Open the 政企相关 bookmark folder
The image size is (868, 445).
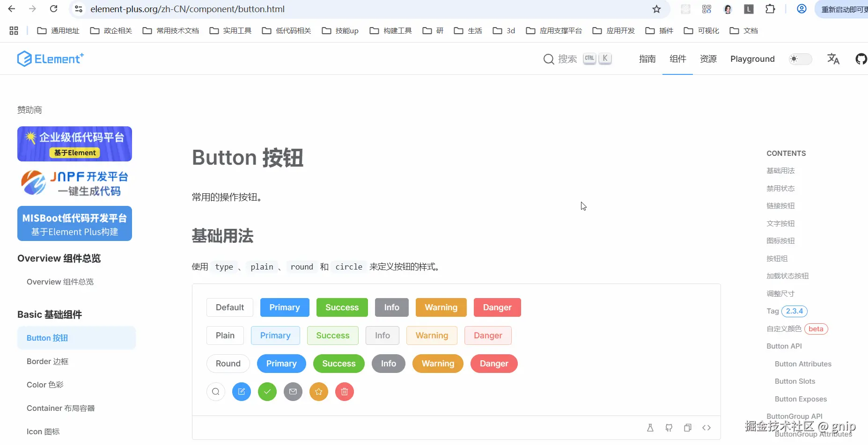coord(111,30)
